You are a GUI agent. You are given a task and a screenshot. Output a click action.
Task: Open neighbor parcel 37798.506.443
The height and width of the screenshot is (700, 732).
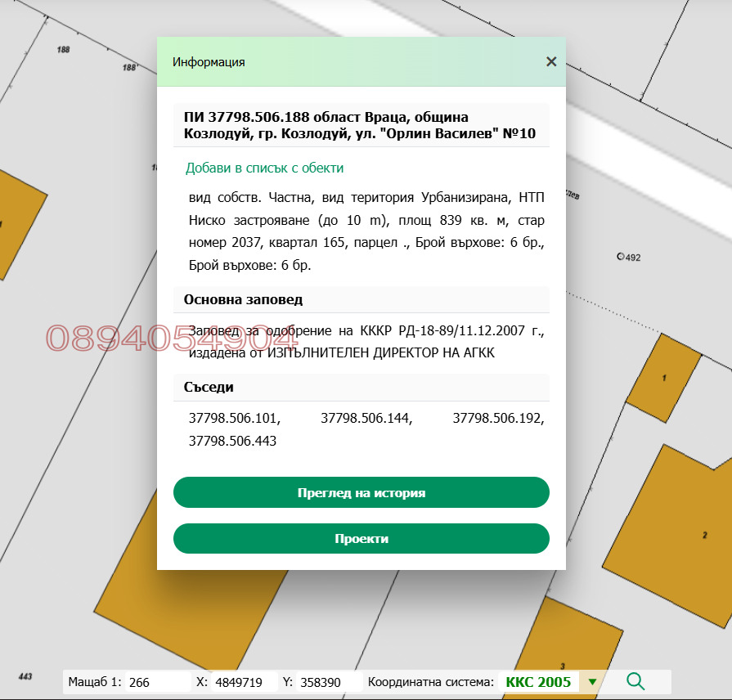click(x=233, y=441)
